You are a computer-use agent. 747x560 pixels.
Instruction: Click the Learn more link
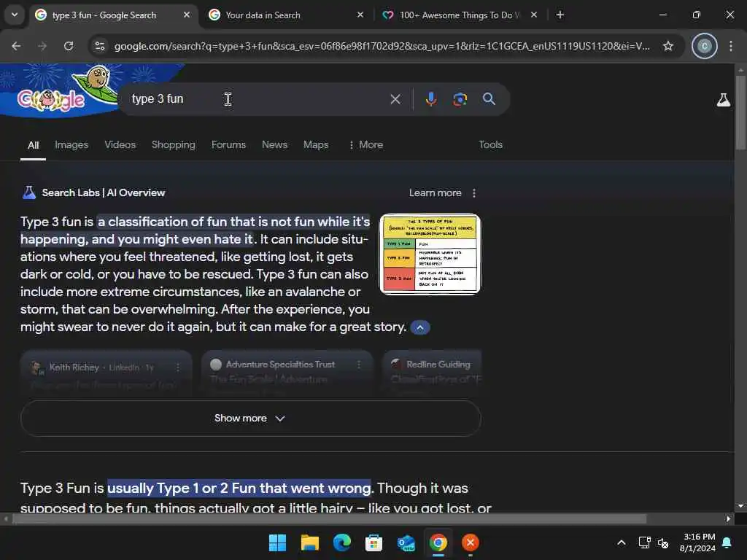[x=435, y=192]
